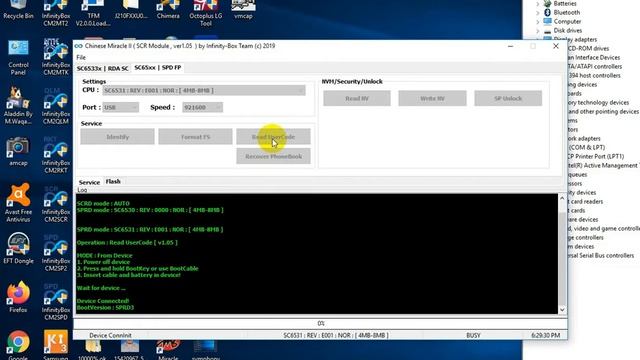Open the Port dropdown showing USB
The width and height of the screenshot is (640, 360).
coord(120,107)
